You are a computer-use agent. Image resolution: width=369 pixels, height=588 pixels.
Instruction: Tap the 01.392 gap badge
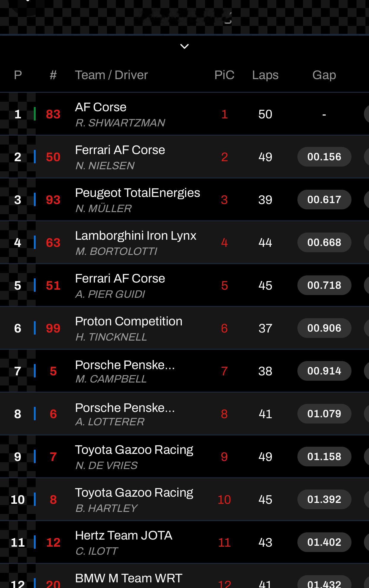324,499
